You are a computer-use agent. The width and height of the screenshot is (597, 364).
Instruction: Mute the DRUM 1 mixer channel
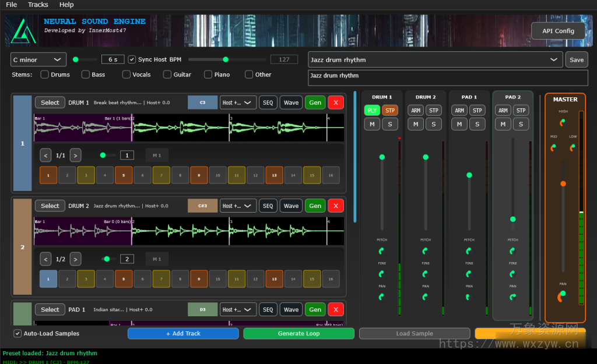371,124
